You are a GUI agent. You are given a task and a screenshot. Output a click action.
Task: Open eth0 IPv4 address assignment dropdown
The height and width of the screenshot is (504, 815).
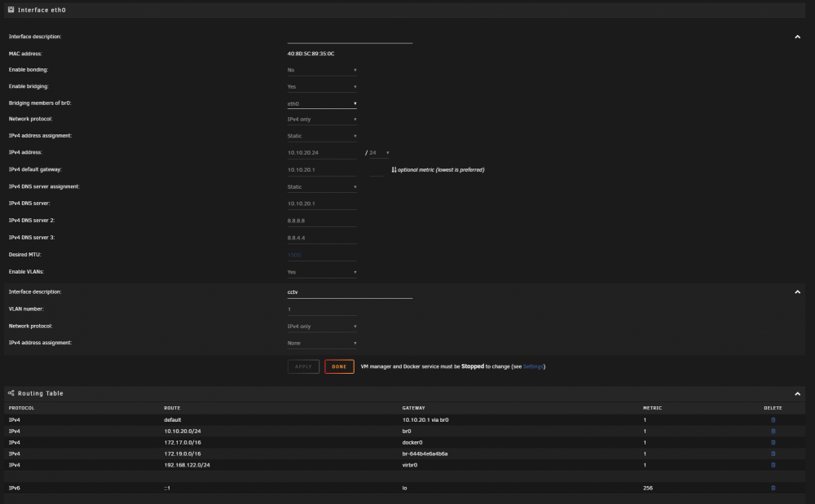point(322,136)
